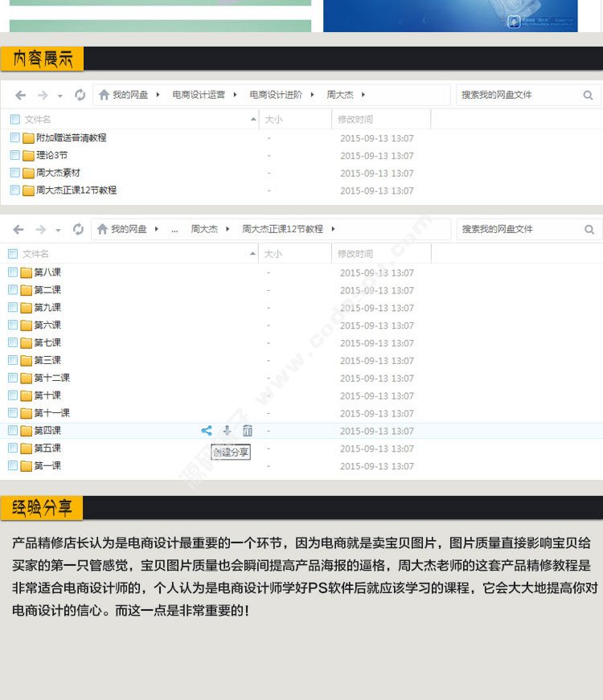This screenshot has width=603, height=700.
Task: Open folder icon of 第三课
Action: 27,360
